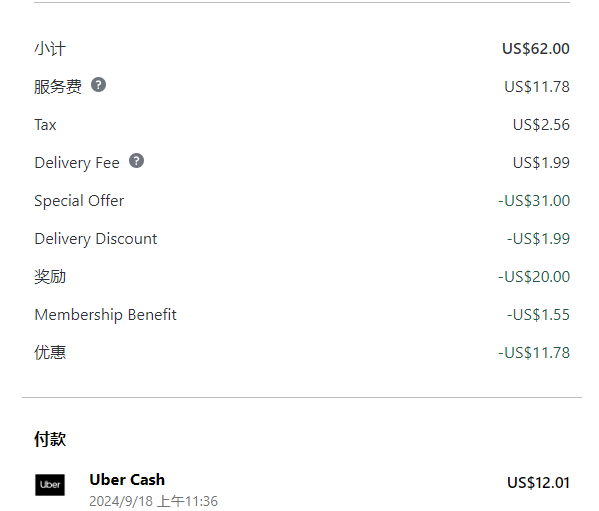Click the Delivery Fee label
599x511 pixels.
pos(77,163)
